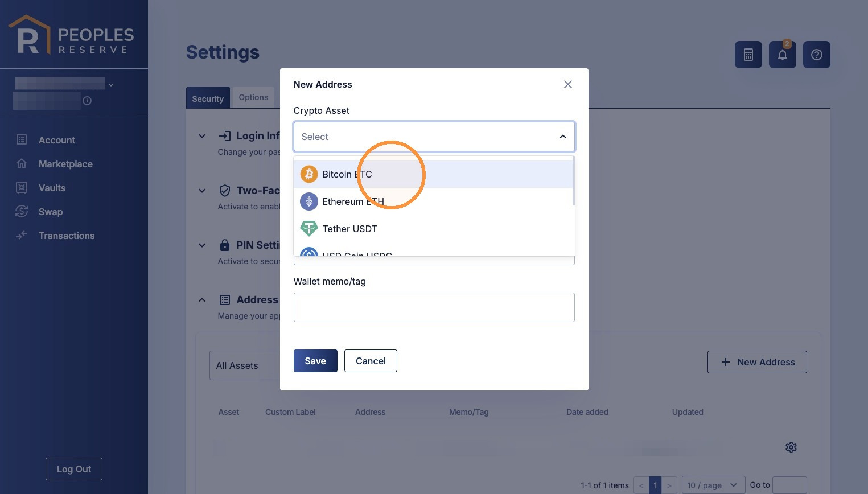Screen dimensions: 868x494
Task: Save the new address
Action: (315, 361)
